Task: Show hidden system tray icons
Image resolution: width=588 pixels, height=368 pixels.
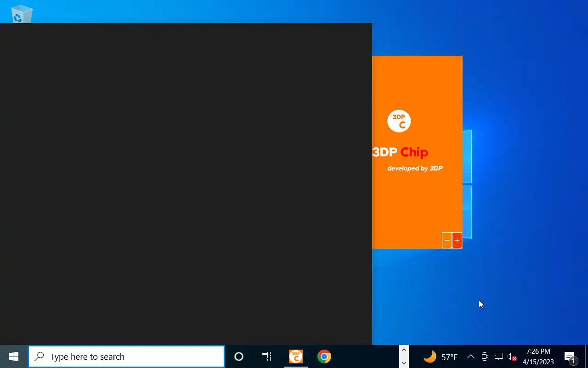Action: pyautogui.click(x=471, y=356)
